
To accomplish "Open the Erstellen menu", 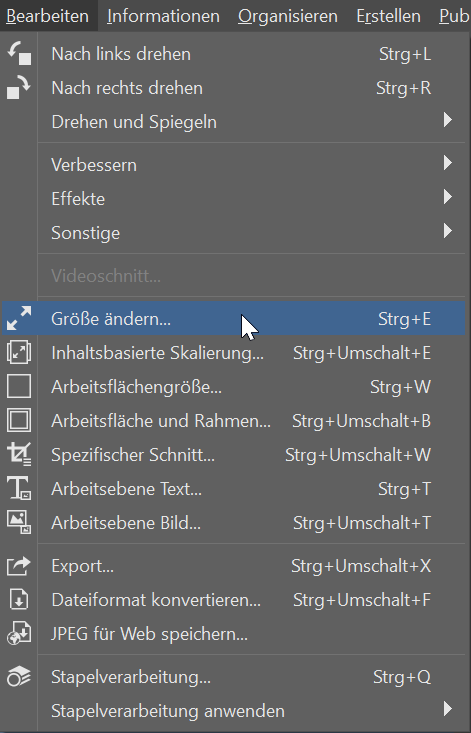I will point(388,16).
